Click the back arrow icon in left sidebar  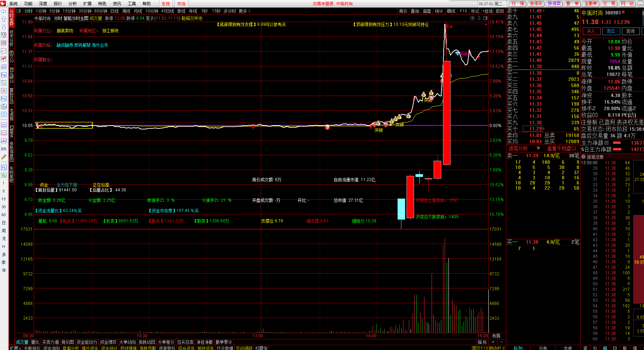click(4, 11)
